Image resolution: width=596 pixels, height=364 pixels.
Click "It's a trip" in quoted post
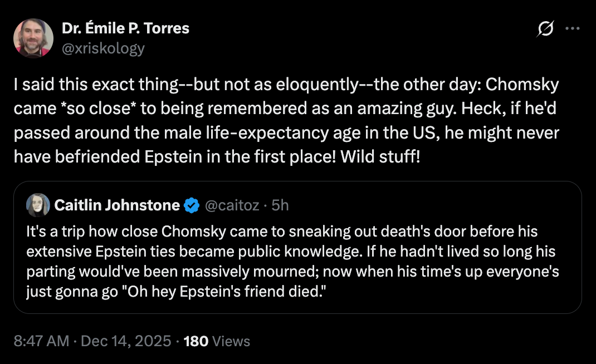(x=55, y=231)
